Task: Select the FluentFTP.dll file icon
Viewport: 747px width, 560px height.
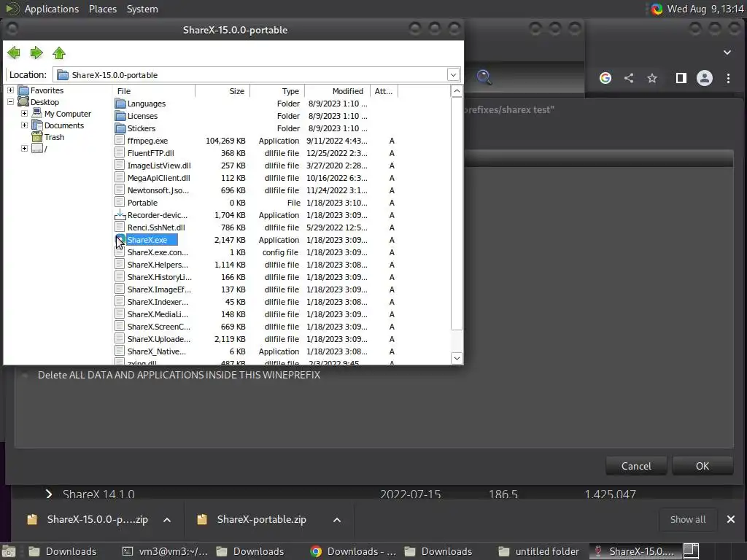Action: coord(120,153)
